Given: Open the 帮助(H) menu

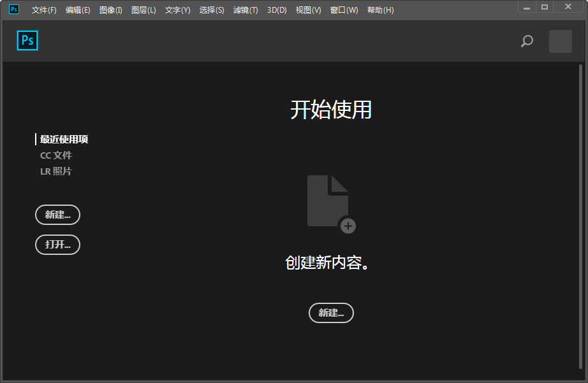Looking at the screenshot, I should click(x=380, y=10).
